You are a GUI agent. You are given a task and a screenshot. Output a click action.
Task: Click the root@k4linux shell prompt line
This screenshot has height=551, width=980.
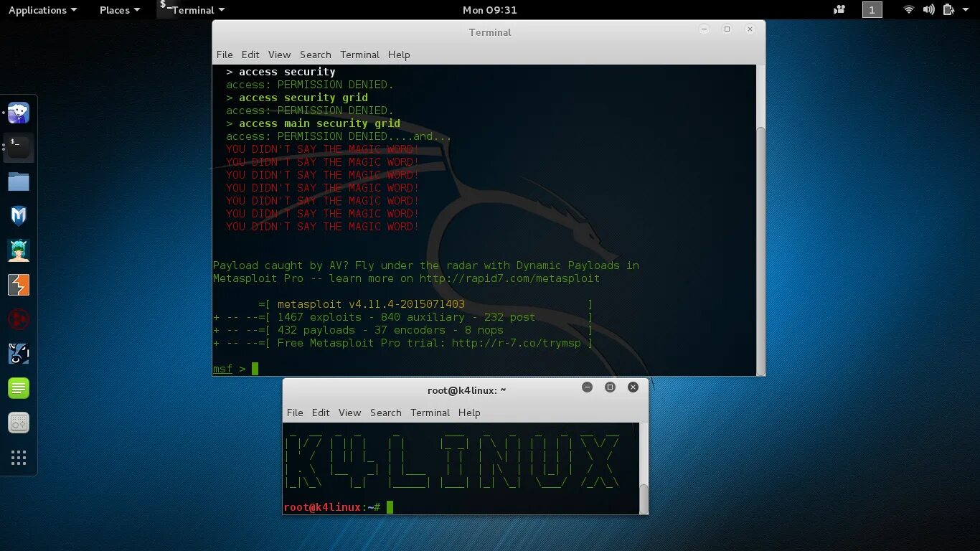click(332, 507)
